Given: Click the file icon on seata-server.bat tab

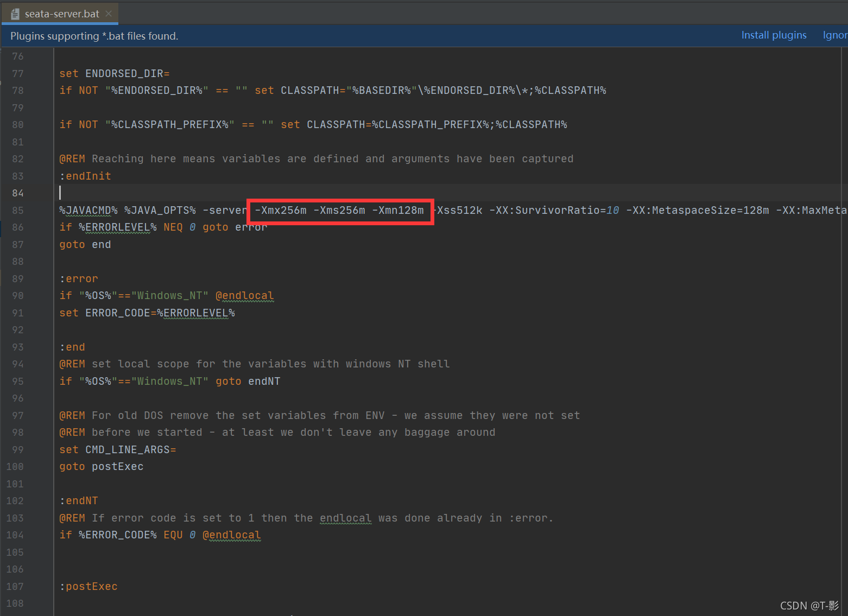Looking at the screenshot, I should 15,14.
